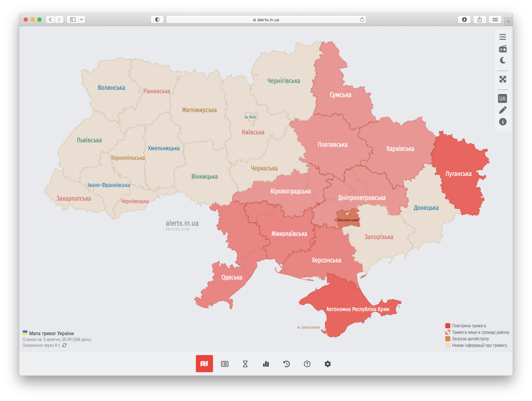Switch language using the UA button

(x=502, y=98)
